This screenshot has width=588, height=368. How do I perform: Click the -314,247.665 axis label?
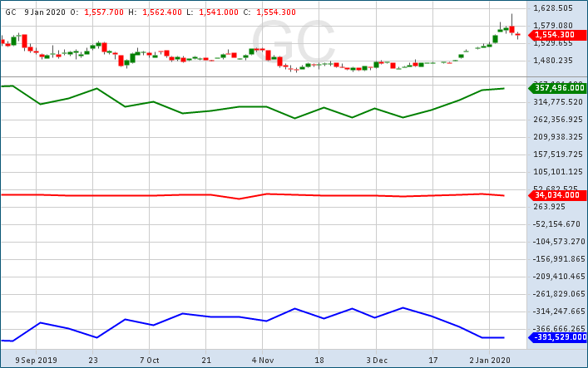(559, 312)
